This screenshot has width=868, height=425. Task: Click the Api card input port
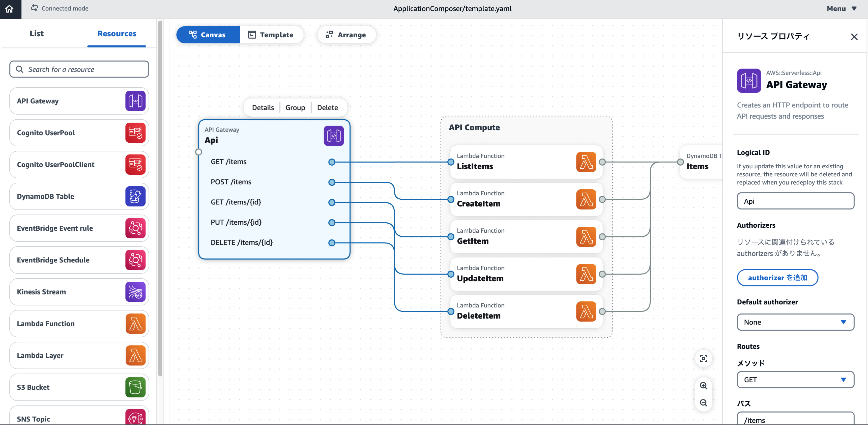199,152
